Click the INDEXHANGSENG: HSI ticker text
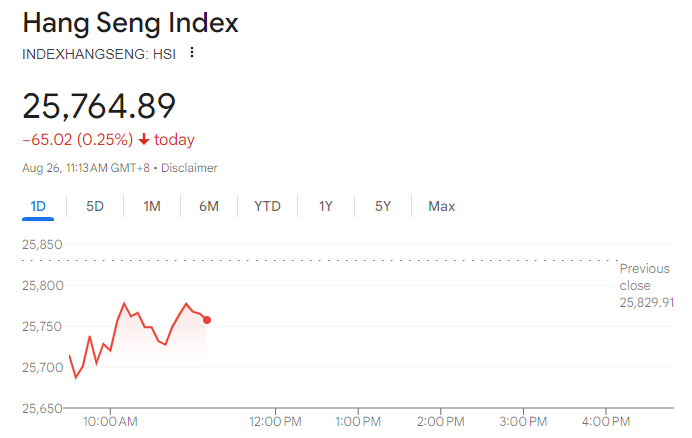Screen dimensions: 692x438 click(99, 54)
